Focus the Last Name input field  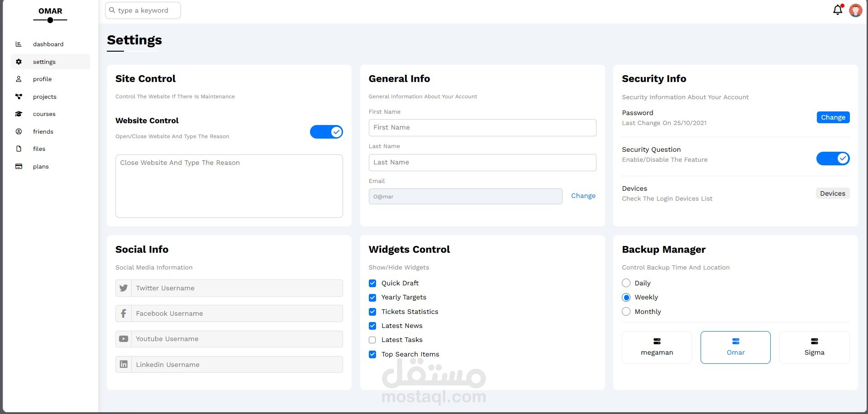click(482, 163)
